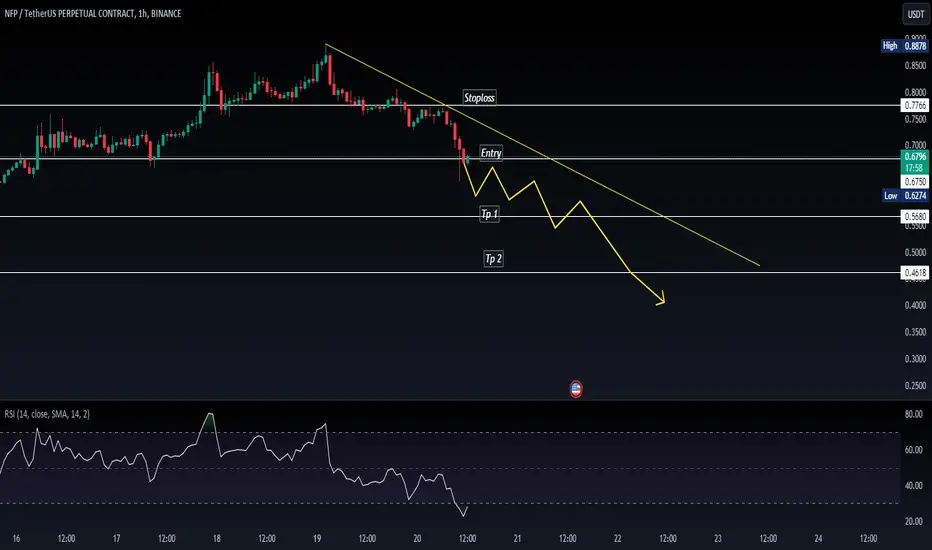
Task: Click date 22 on the time axis
Action: (x=618, y=538)
